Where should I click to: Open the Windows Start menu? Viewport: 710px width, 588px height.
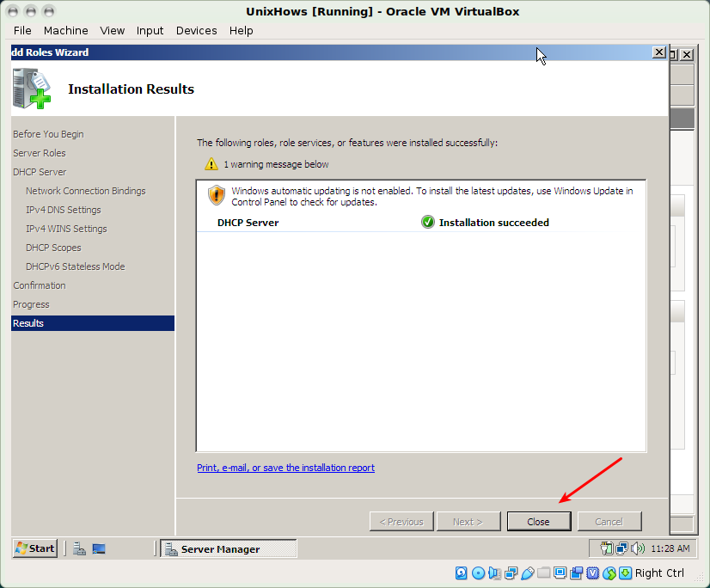coord(35,548)
